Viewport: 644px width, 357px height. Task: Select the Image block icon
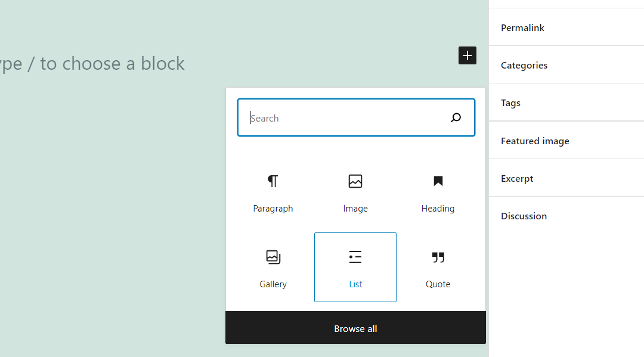click(x=355, y=181)
